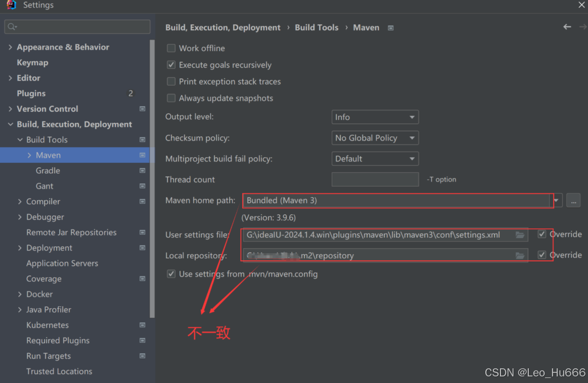This screenshot has height=383, width=588.
Task: Toggle Override for User settings file
Action: 541,234
